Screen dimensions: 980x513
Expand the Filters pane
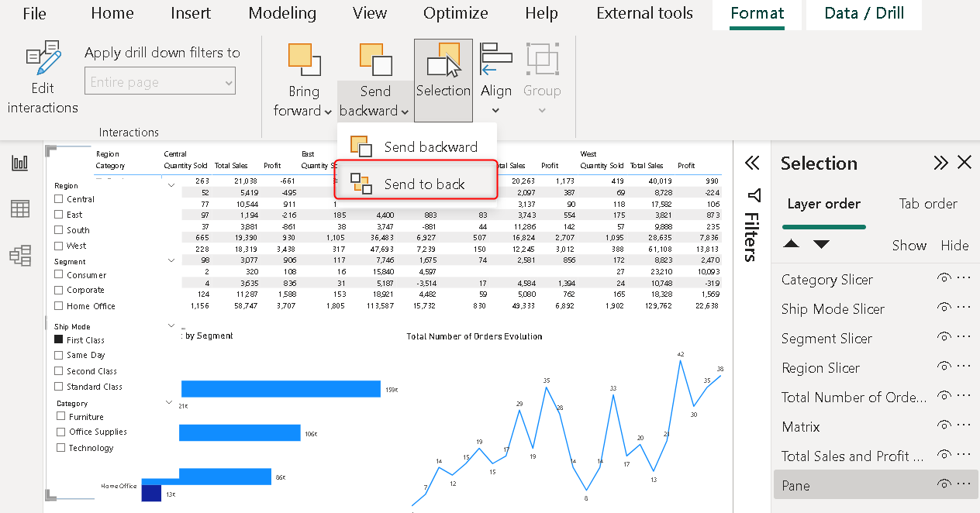tap(751, 163)
